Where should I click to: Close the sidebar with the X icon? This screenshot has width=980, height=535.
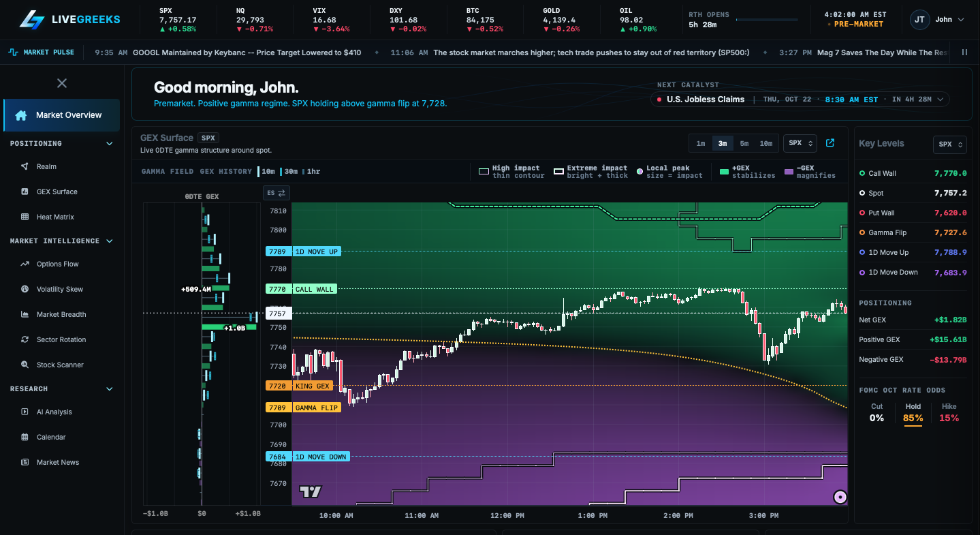coord(62,83)
